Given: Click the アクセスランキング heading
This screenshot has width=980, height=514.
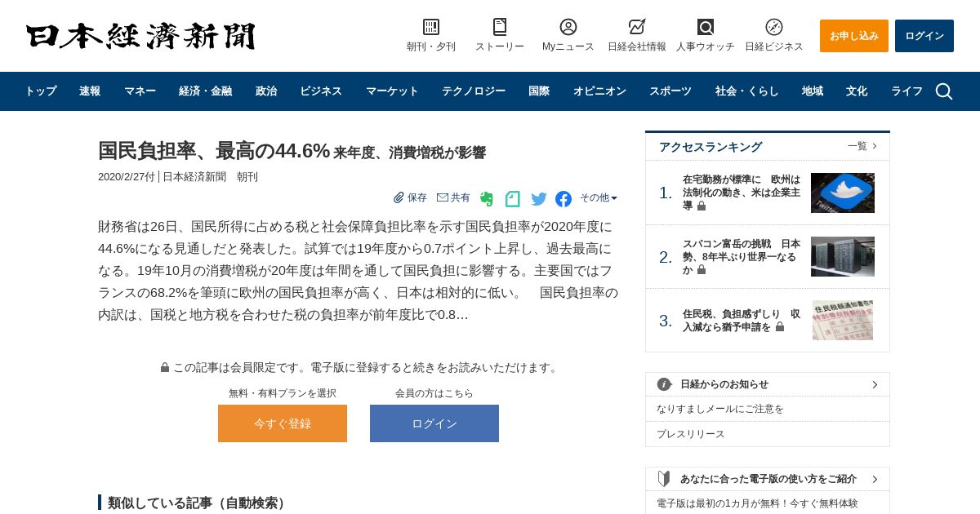Looking at the screenshot, I should coord(710,147).
